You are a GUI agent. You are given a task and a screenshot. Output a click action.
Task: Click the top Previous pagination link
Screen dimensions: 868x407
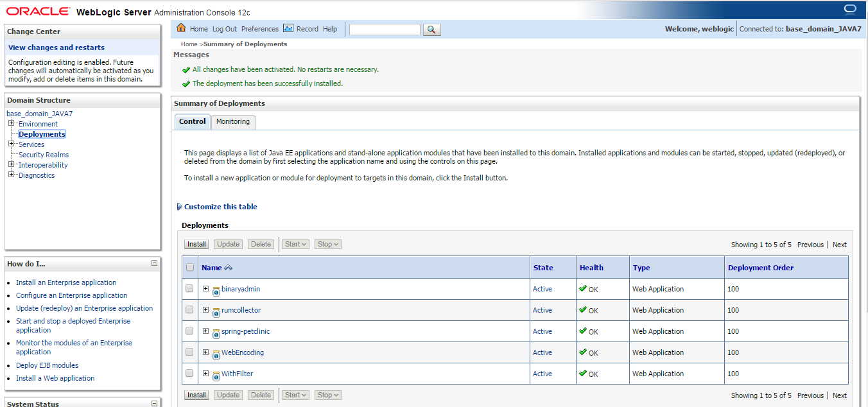[810, 245]
